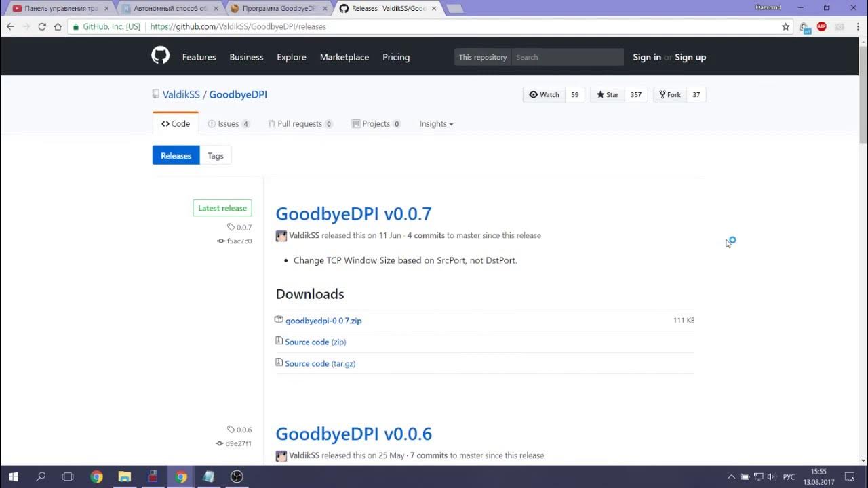Download goodbyedpi-0.0.7.zip
Viewport: 868px width, 488px height.
click(323, 321)
